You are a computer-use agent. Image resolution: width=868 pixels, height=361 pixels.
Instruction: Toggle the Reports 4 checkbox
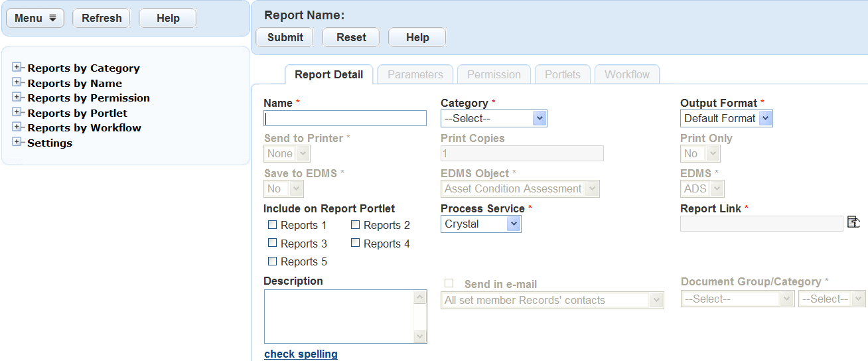point(356,244)
